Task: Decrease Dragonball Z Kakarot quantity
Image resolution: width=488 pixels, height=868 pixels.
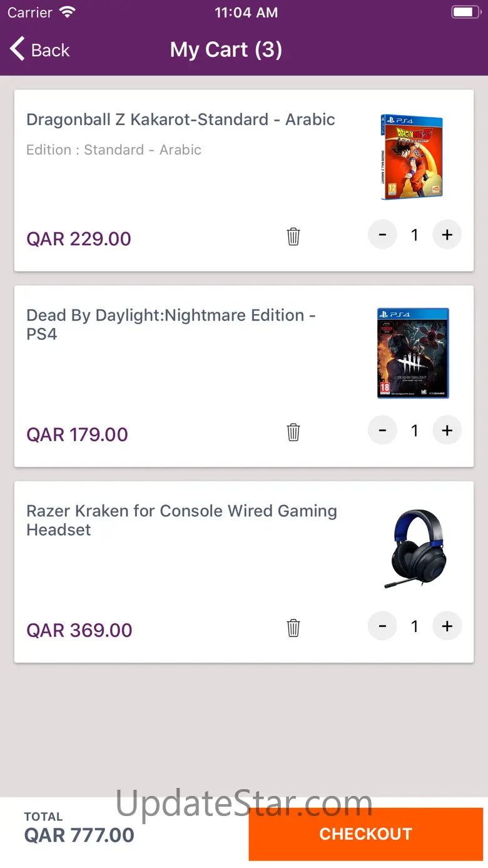Action: pyautogui.click(x=382, y=235)
